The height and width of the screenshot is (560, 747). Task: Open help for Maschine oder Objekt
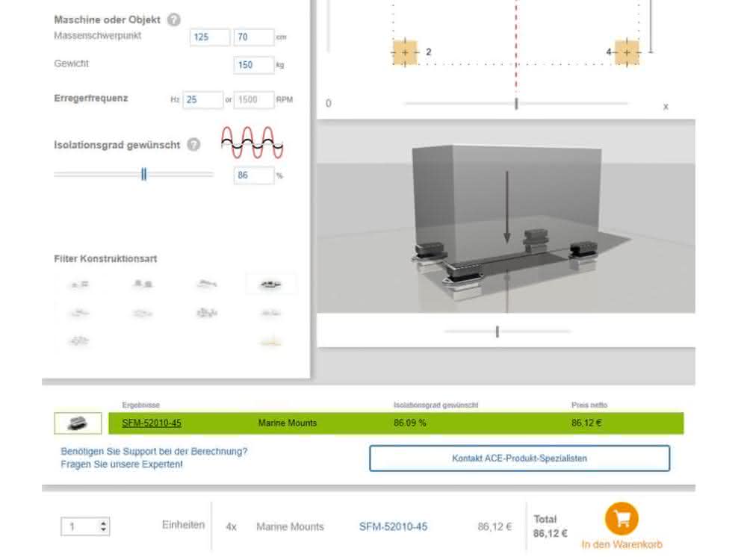(174, 19)
